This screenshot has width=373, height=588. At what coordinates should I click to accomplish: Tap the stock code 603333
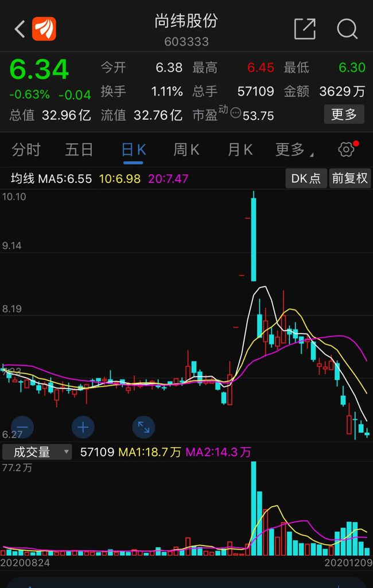tap(187, 41)
